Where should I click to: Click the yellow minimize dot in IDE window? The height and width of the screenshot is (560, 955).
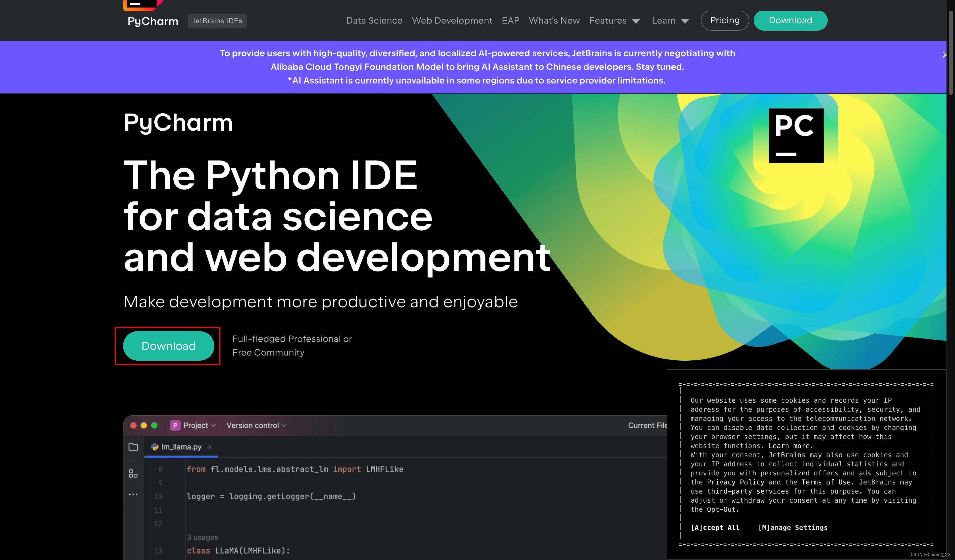[x=144, y=425]
